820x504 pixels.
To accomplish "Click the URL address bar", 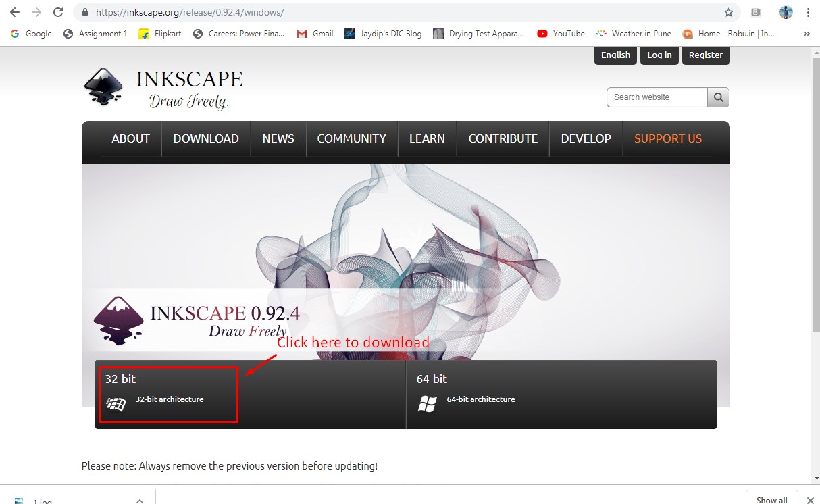I will (x=407, y=12).
